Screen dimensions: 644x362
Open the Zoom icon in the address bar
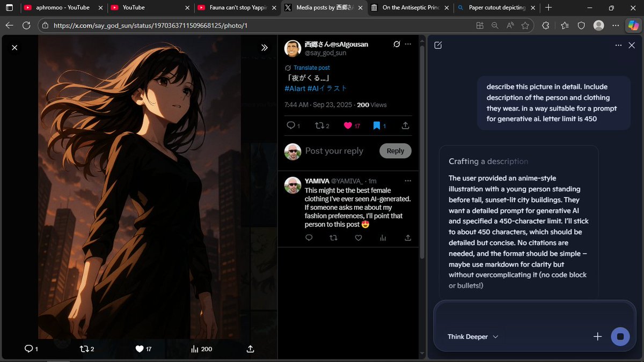pyautogui.click(x=494, y=25)
